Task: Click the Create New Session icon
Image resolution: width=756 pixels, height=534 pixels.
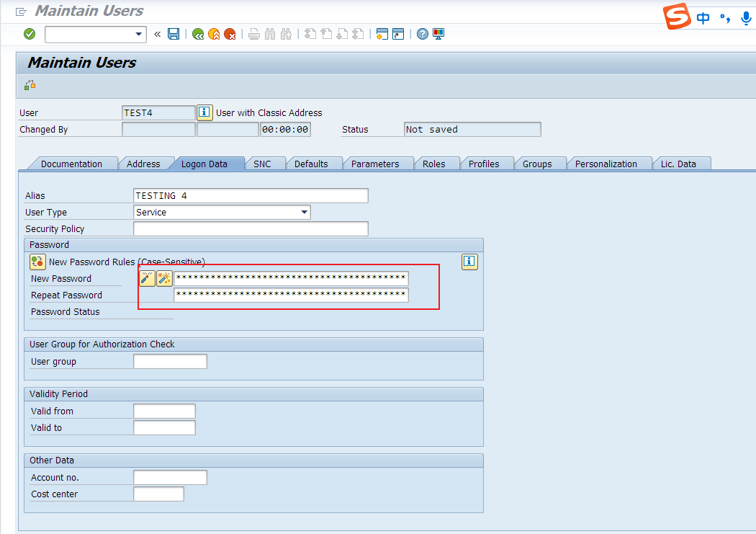Action: [382, 34]
